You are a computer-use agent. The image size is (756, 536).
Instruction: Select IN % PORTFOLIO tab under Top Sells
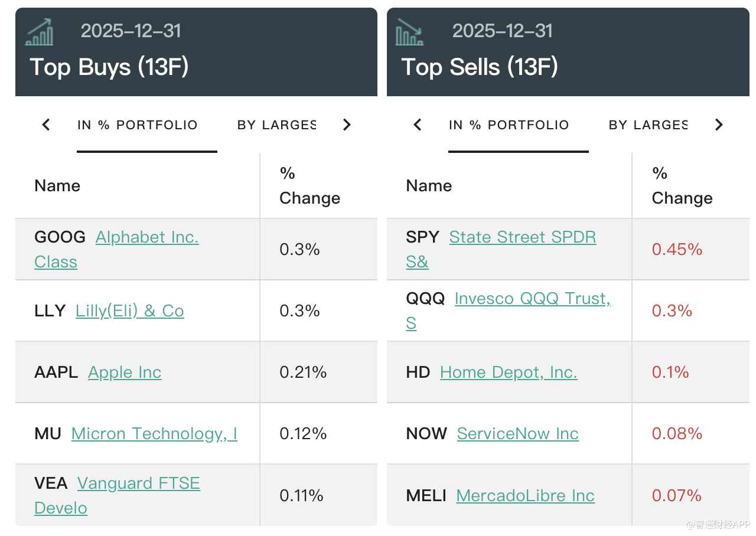(509, 125)
